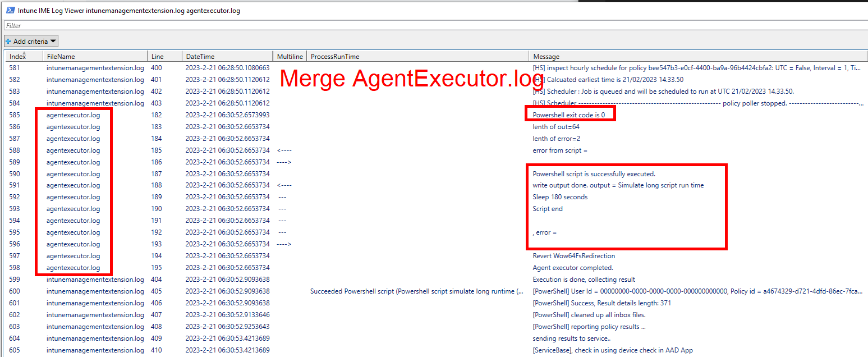The image size is (868, 357).
Task: Click line number 182 cell
Action: coord(157,115)
